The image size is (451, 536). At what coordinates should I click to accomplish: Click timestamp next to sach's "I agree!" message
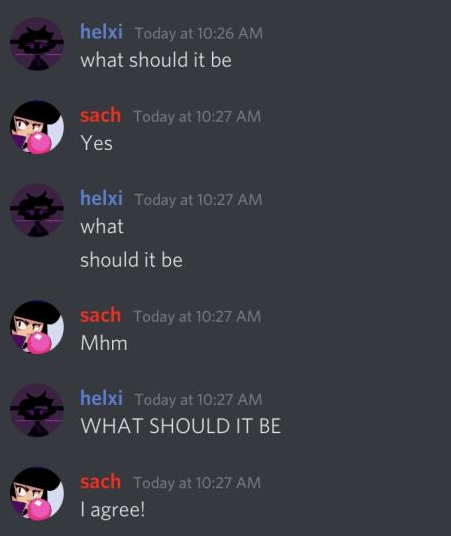point(197,483)
